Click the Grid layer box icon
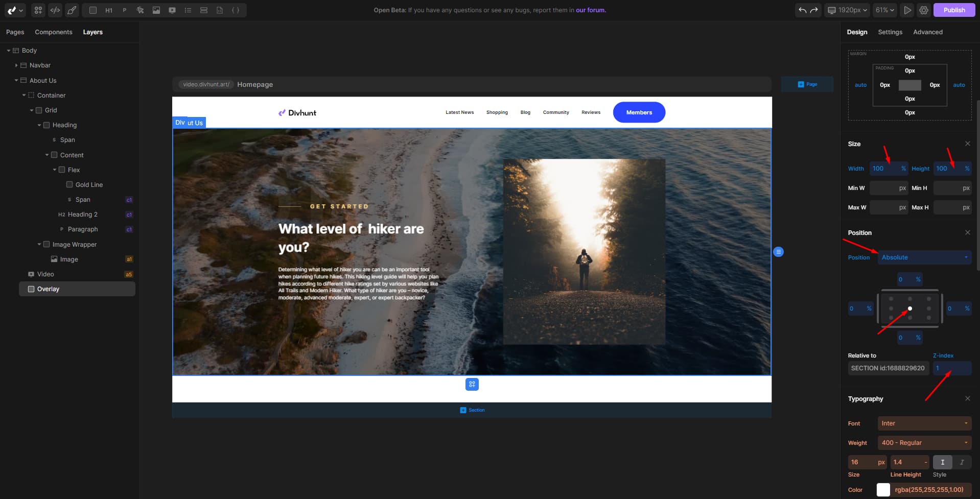This screenshot has height=499, width=980. click(x=39, y=110)
